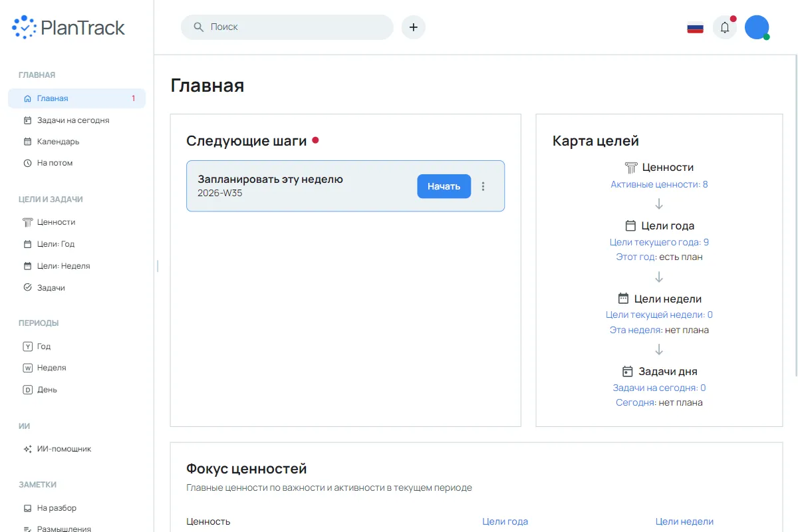Open Цели текущей недели: 0 link
798x532 pixels.
click(659, 315)
